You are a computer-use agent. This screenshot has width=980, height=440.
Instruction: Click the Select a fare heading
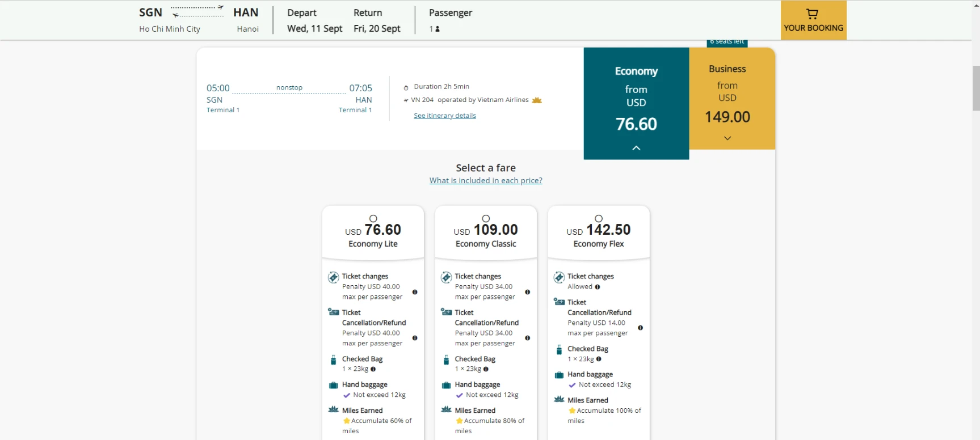click(x=486, y=168)
